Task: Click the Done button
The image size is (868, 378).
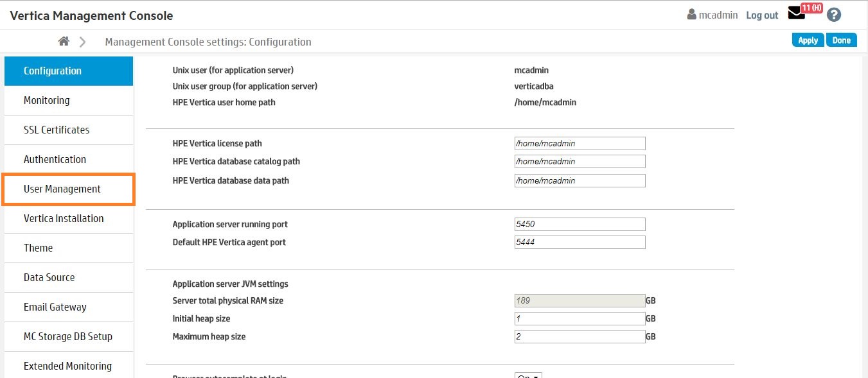Action: point(841,40)
